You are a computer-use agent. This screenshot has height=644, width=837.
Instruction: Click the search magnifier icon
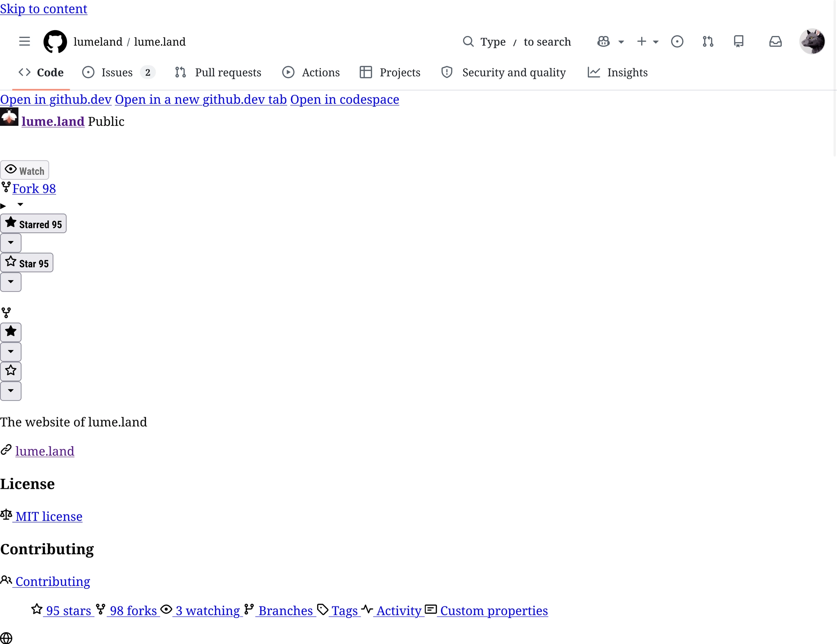point(468,41)
